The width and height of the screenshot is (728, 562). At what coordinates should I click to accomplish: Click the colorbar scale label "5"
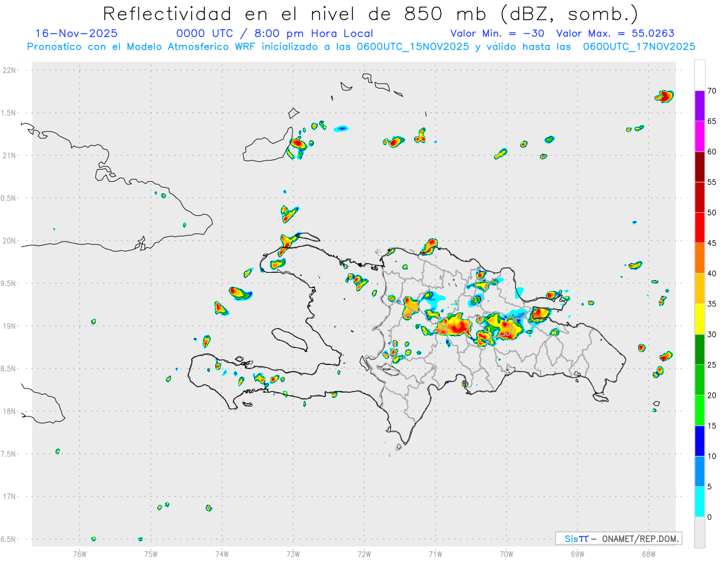(x=710, y=487)
